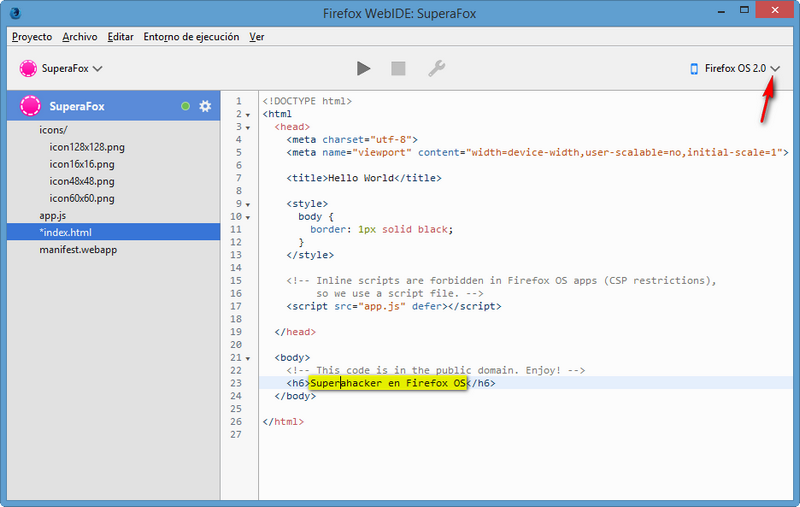800x507 pixels.
Task: Click the closing </html> tag
Action: pos(283,421)
